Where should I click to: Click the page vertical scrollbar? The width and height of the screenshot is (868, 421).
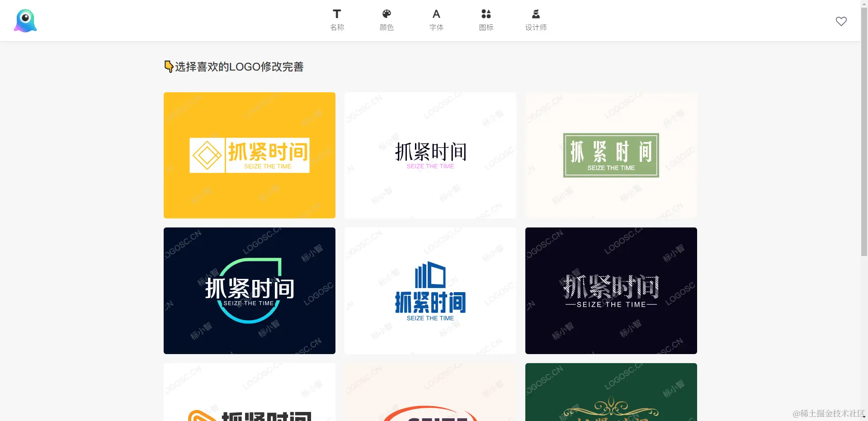pos(864,131)
